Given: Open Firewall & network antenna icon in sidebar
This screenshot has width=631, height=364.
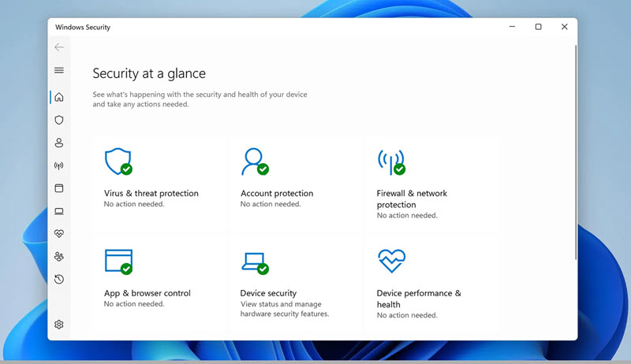Looking at the screenshot, I should [x=58, y=165].
